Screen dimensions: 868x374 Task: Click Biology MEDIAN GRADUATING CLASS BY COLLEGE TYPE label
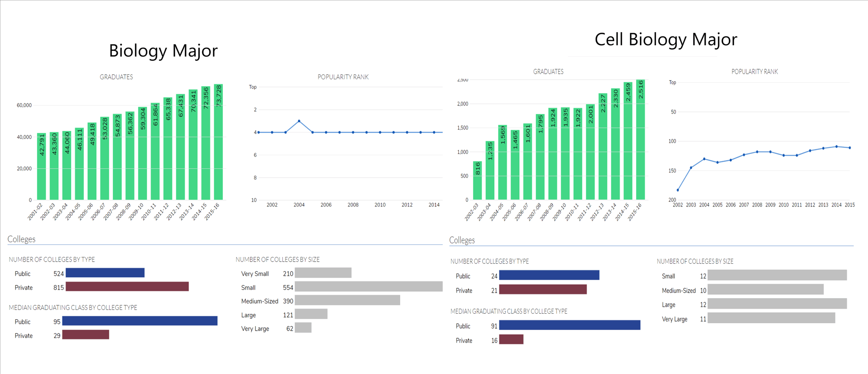coord(73,307)
